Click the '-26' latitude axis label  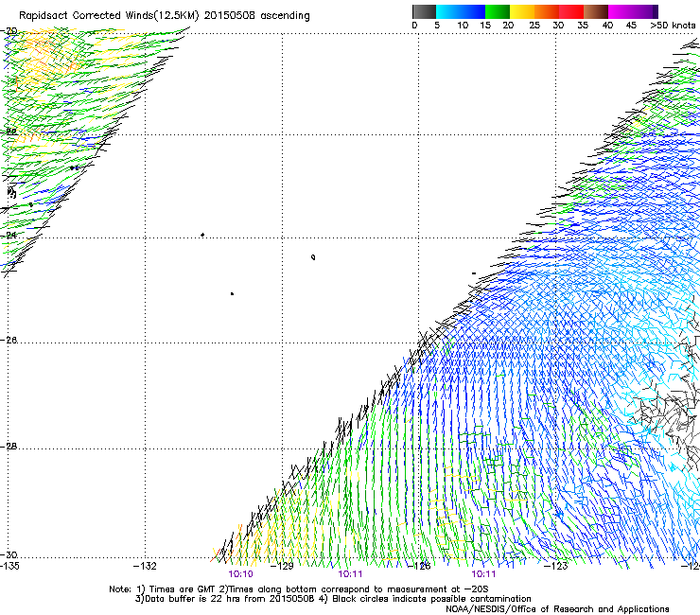tap(9, 340)
